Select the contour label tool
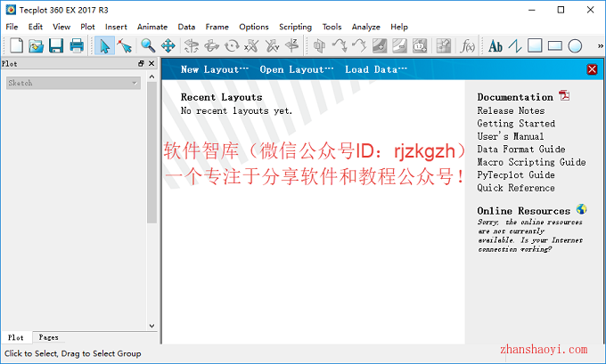This screenshot has height=364, width=606. click(x=420, y=45)
